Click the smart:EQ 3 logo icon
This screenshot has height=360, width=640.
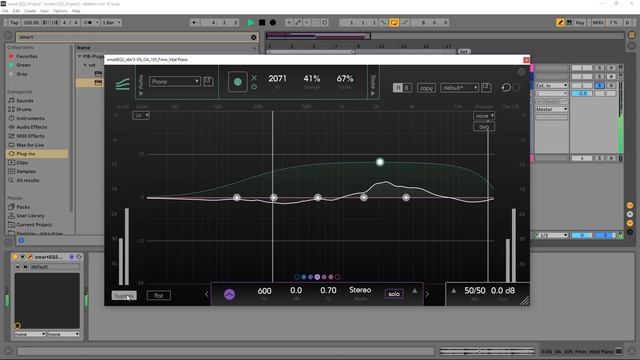122,84
